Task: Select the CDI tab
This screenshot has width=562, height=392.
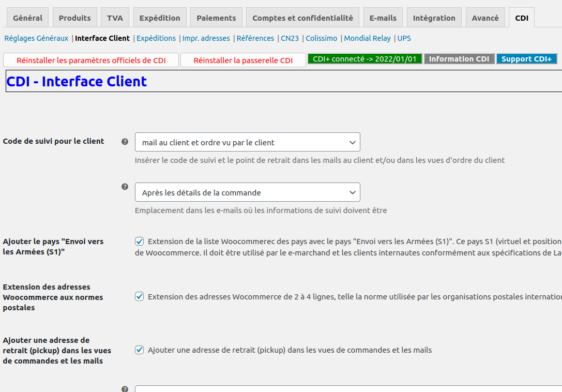Action: (x=522, y=18)
